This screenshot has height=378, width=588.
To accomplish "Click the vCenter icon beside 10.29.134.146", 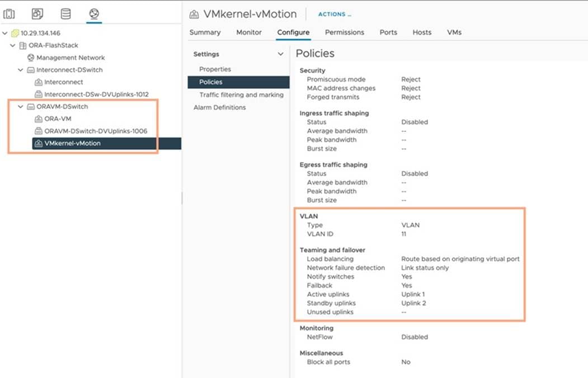I will (x=15, y=33).
